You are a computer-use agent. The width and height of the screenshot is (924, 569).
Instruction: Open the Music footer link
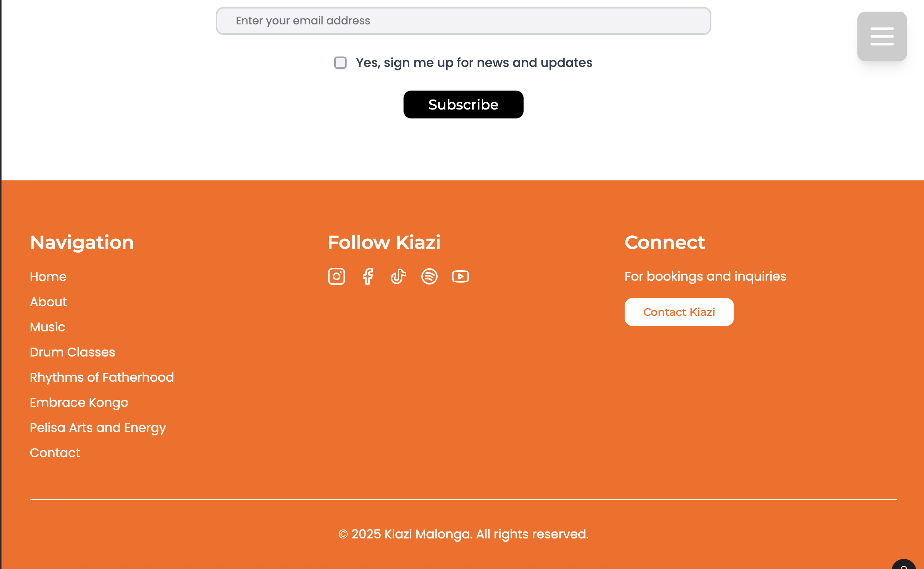(48, 327)
